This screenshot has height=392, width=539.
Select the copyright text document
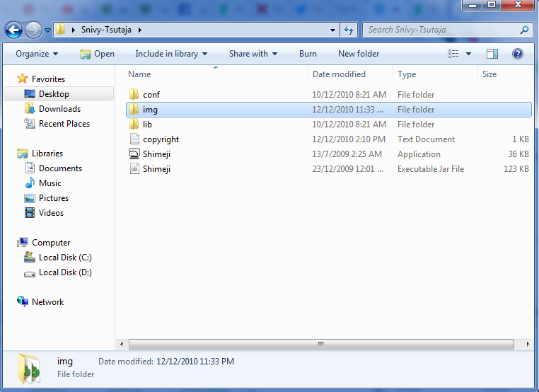tap(161, 139)
